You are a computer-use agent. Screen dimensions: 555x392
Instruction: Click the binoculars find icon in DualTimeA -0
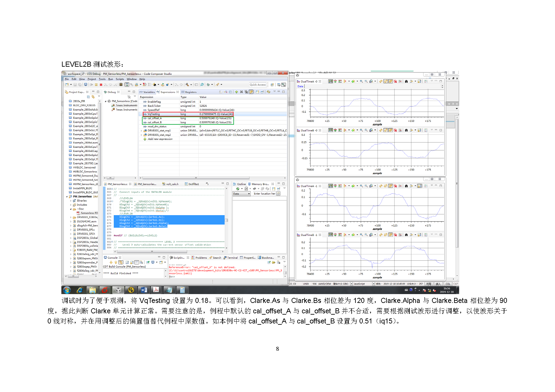[406, 81]
